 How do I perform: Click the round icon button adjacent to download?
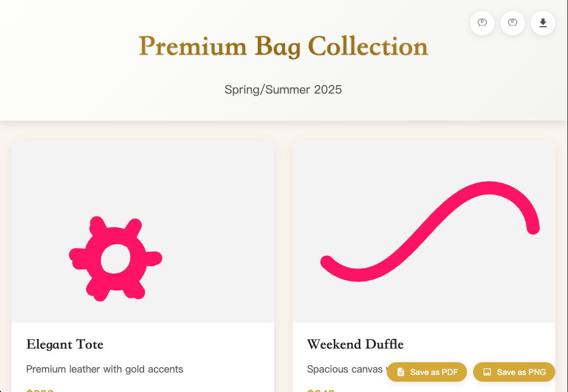click(x=512, y=23)
